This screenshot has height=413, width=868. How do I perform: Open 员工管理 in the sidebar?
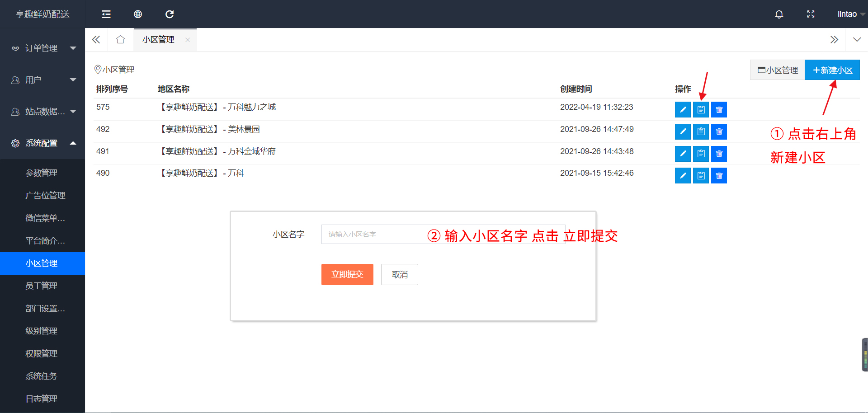click(x=42, y=286)
